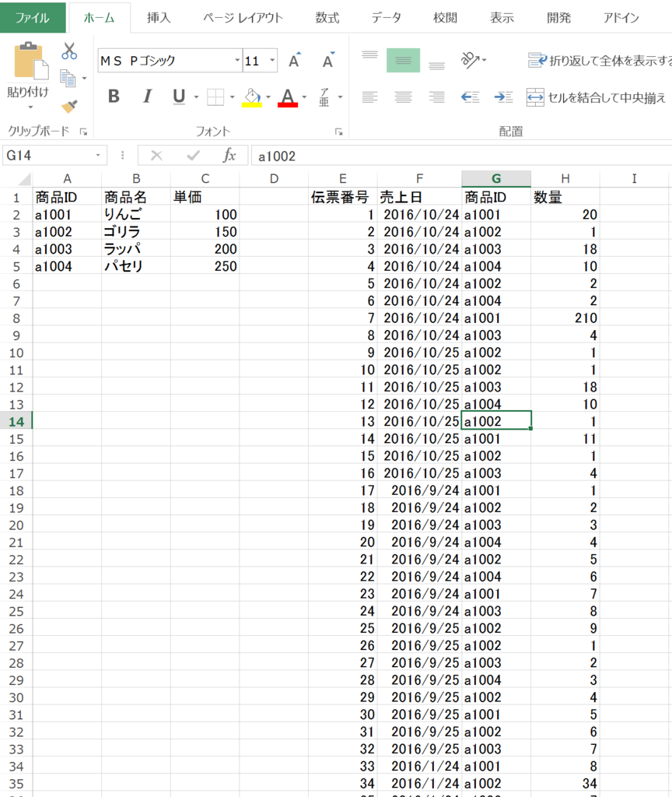
Task: Select the 伝票番号 header cell
Action: (343, 197)
